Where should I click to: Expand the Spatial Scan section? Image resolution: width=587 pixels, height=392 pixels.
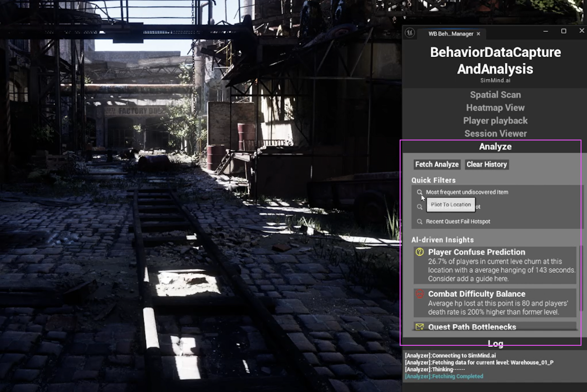coord(495,95)
